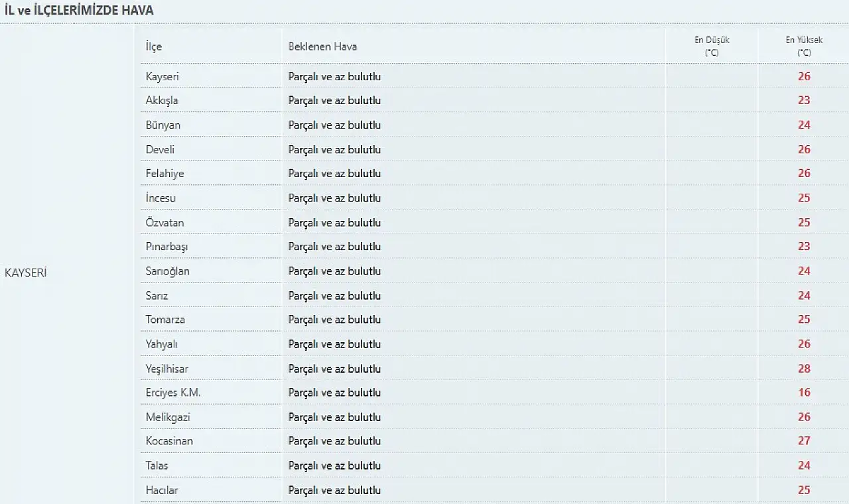The height and width of the screenshot is (504, 849).
Task: Click Sarız's Parçalı ve az bulutlu forecast
Action: (x=335, y=296)
